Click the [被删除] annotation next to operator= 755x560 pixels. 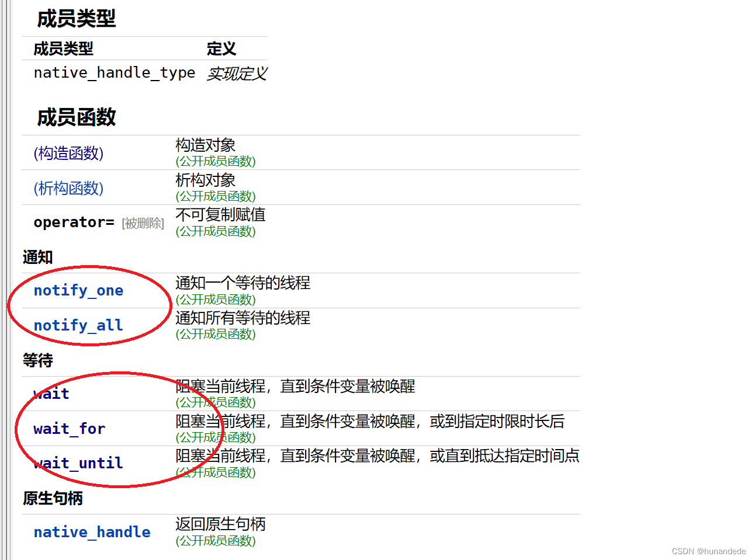(143, 224)
